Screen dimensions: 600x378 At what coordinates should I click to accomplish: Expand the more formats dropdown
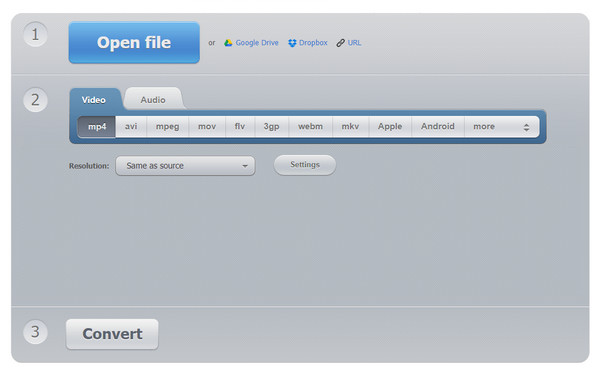(x=502, y=127)
